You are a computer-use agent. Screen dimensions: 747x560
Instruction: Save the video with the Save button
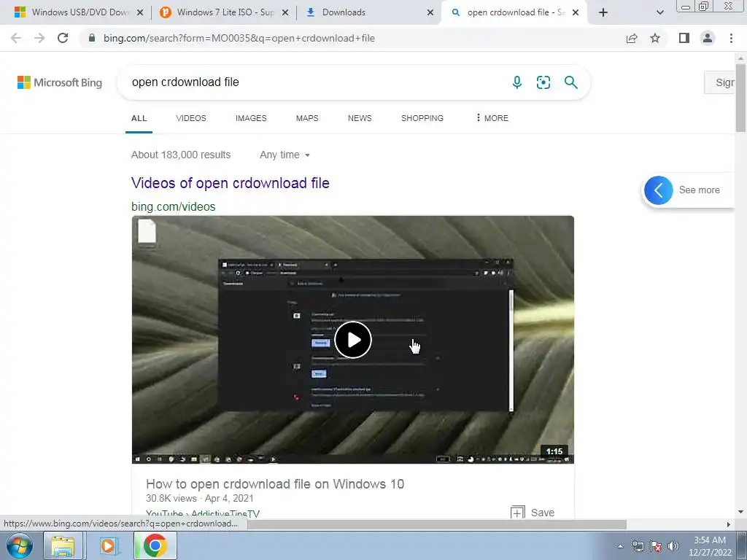click(x=532, y=513)
